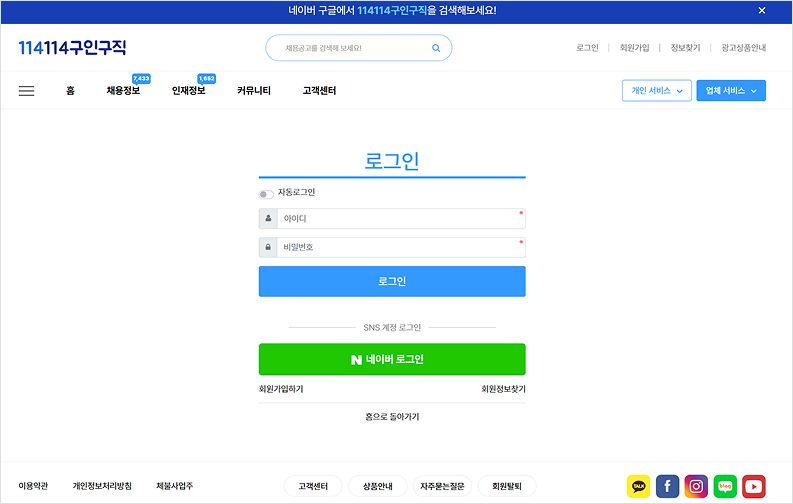This screenshot has width=793, height=504.
Task: Open the 고객센터 nav menu item
Action: (x=319, y=91)
